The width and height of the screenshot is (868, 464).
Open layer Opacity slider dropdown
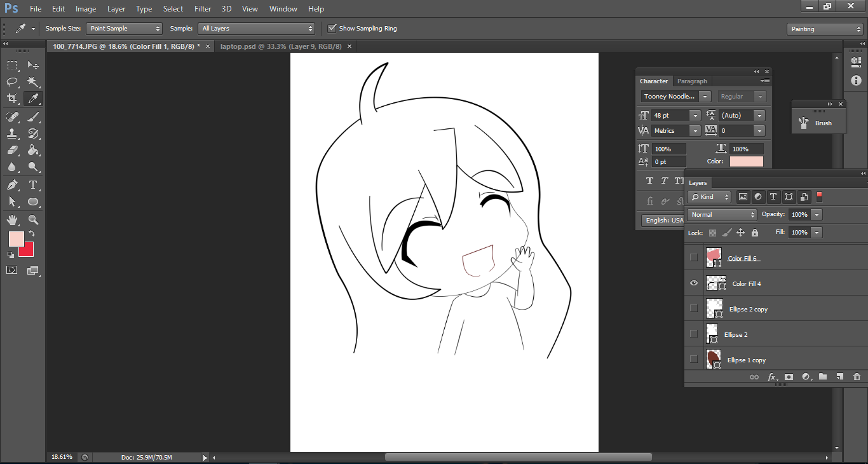pos(817,215)
